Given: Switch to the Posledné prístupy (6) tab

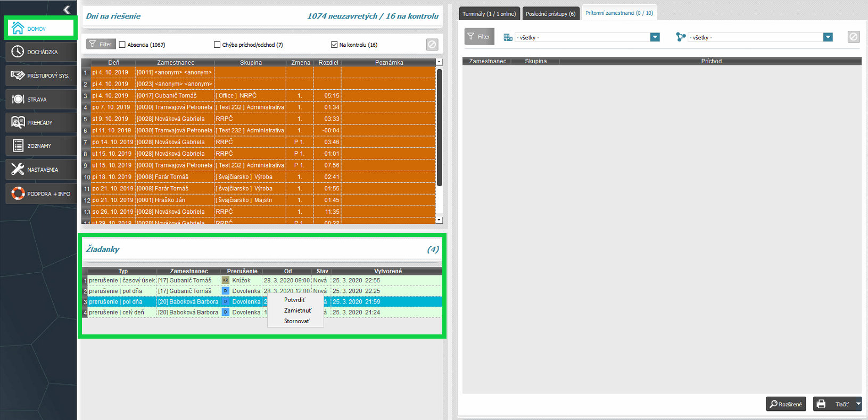Looking at the screenshot, I should [550, 14].
